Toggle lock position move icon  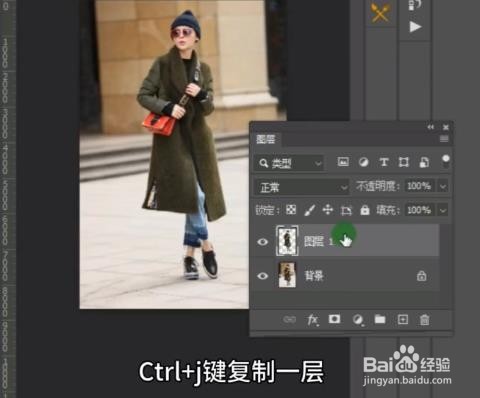[328, 210]
